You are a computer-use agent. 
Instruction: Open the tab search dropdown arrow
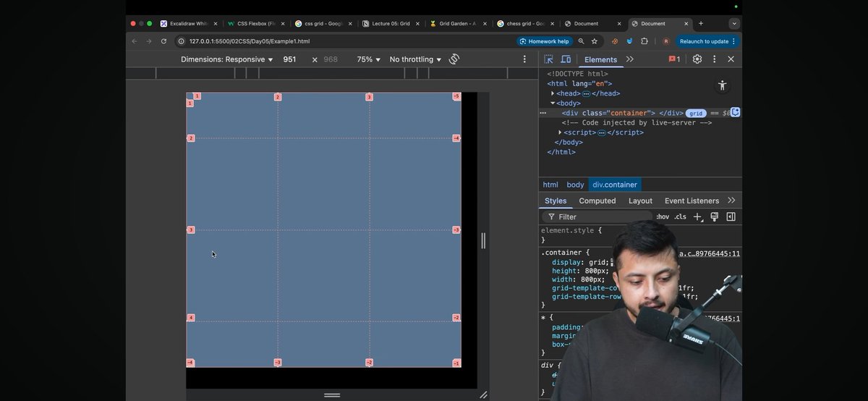coord(733,23)
